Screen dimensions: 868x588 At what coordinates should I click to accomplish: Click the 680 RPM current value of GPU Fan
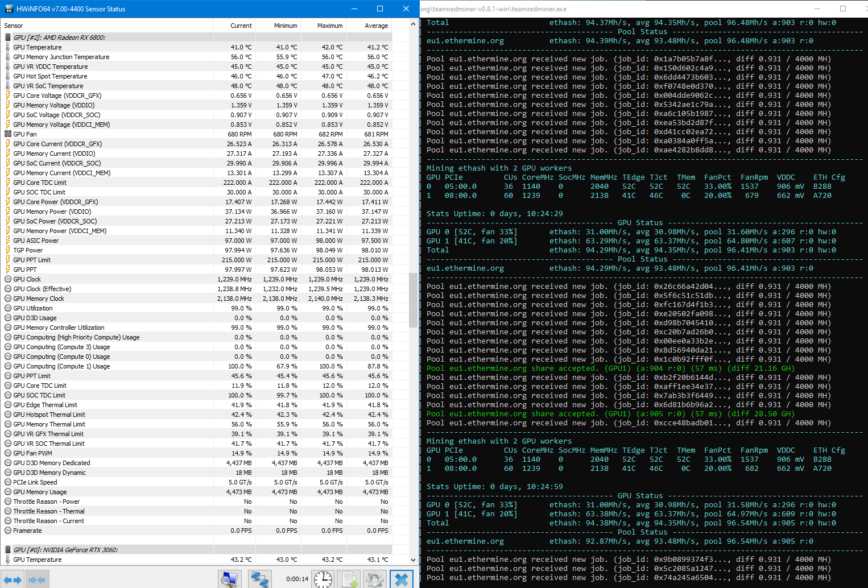coord(239,134)
